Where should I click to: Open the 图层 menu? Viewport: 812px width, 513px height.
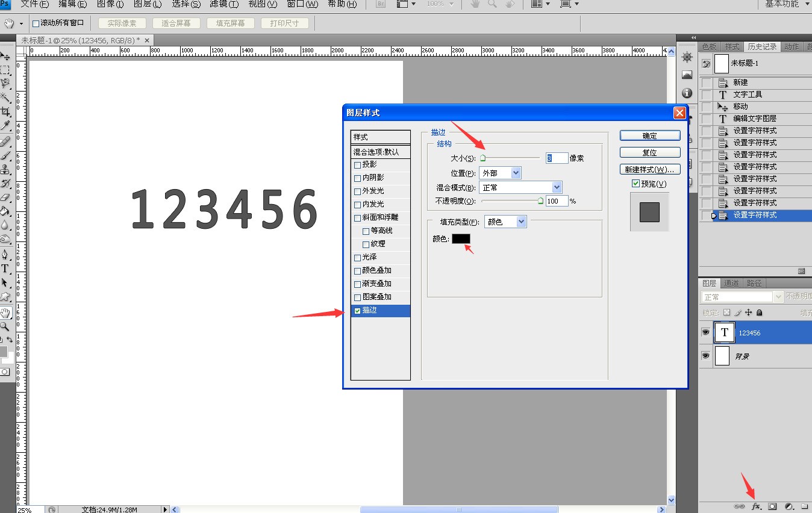[148, 4]
